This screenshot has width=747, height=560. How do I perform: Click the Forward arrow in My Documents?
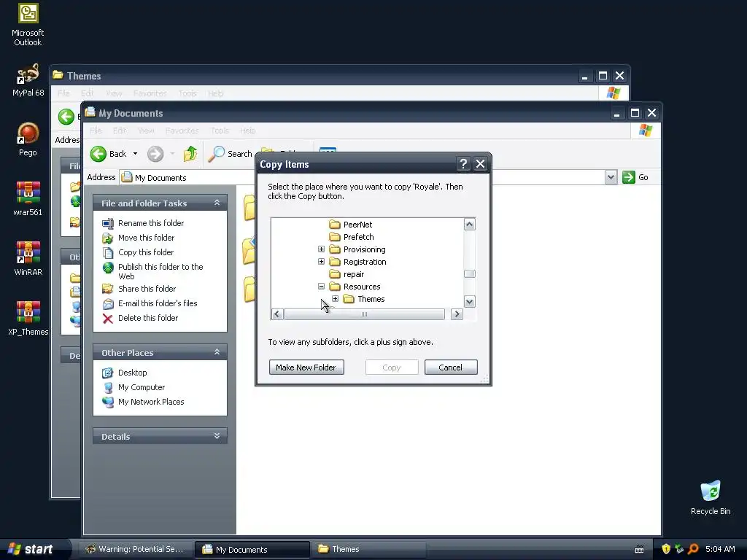click(155, 154)
